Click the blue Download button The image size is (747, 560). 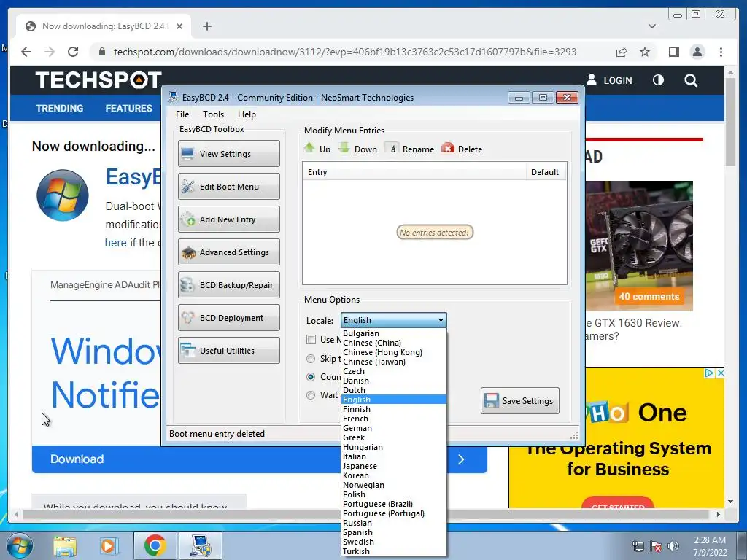(x=259, y=459)
